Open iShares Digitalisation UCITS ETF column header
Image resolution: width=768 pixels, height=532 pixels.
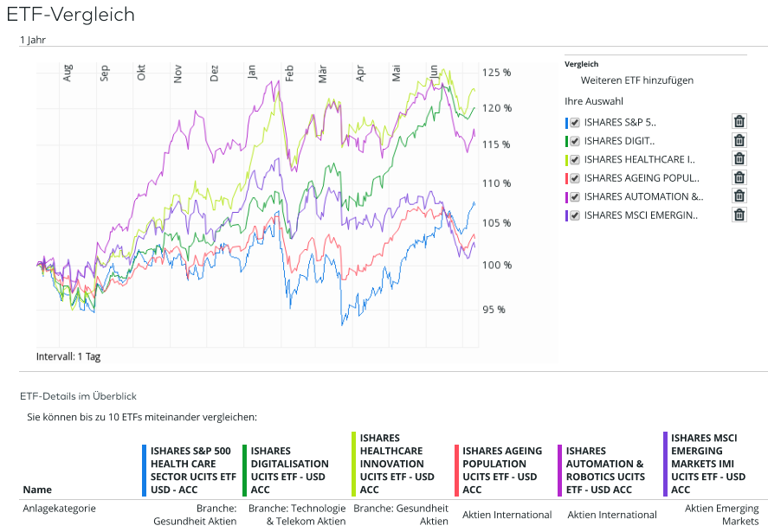(289, 470)
